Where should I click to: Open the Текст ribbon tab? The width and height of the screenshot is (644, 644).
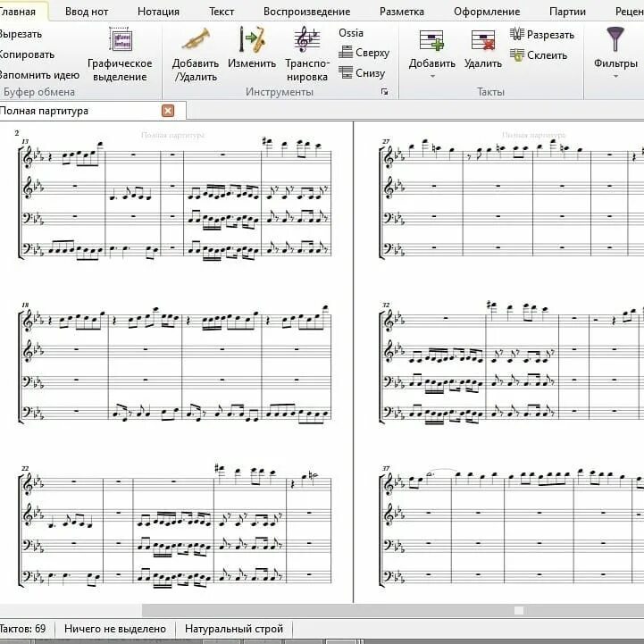click(x=222, y=12)
